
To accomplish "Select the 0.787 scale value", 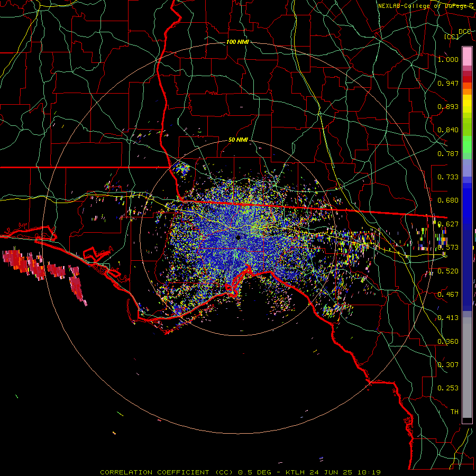I will pos(448,153).
